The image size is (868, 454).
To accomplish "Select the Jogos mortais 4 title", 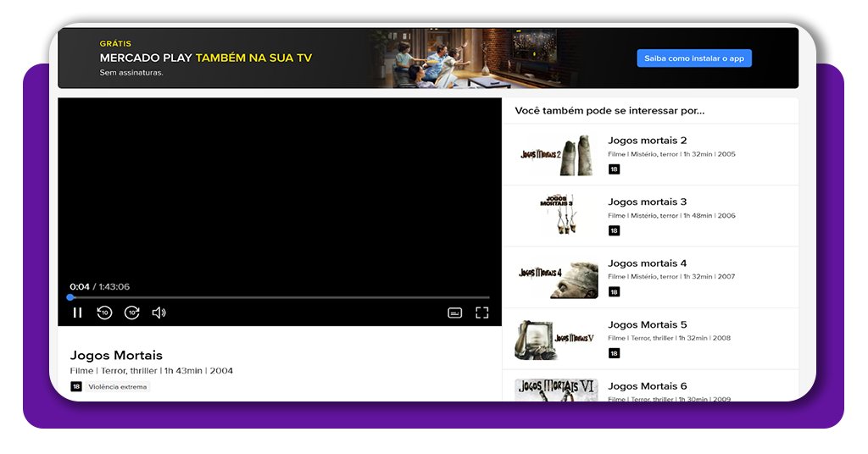I will click(x=647, y=263).
